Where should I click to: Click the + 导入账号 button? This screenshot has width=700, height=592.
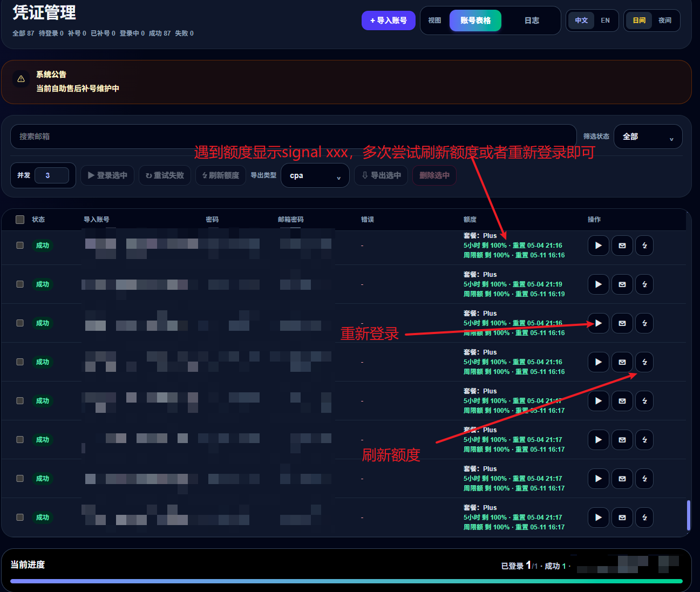point(389,21)
